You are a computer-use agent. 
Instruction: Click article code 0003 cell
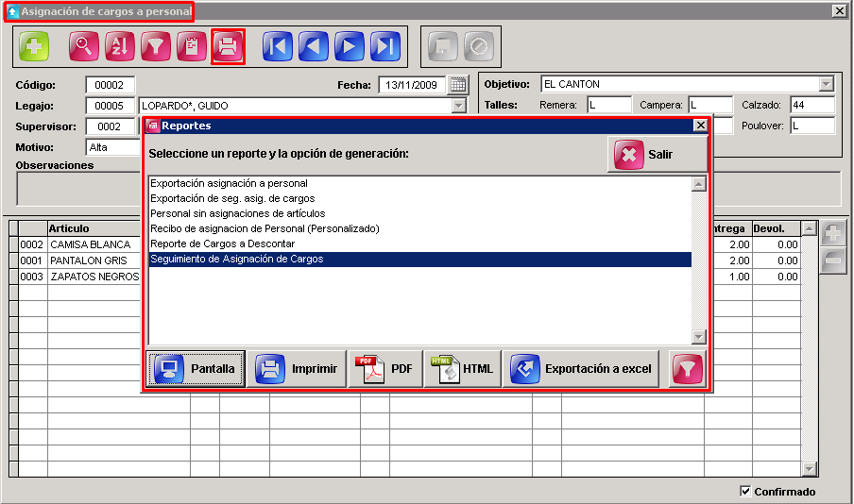pos(32,277)
